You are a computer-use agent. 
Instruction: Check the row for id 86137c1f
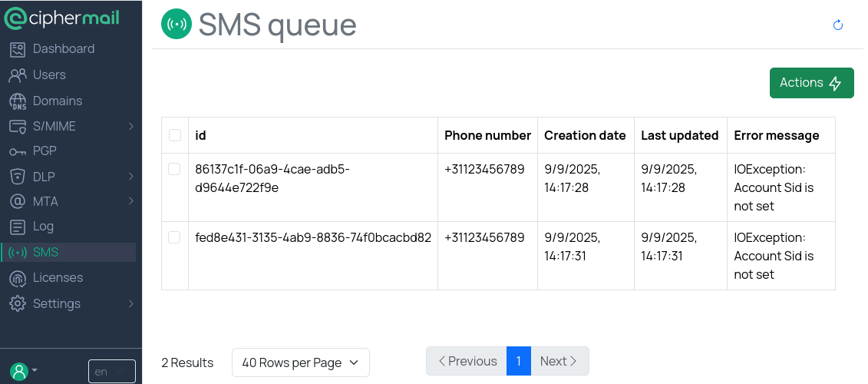point(175,169)
